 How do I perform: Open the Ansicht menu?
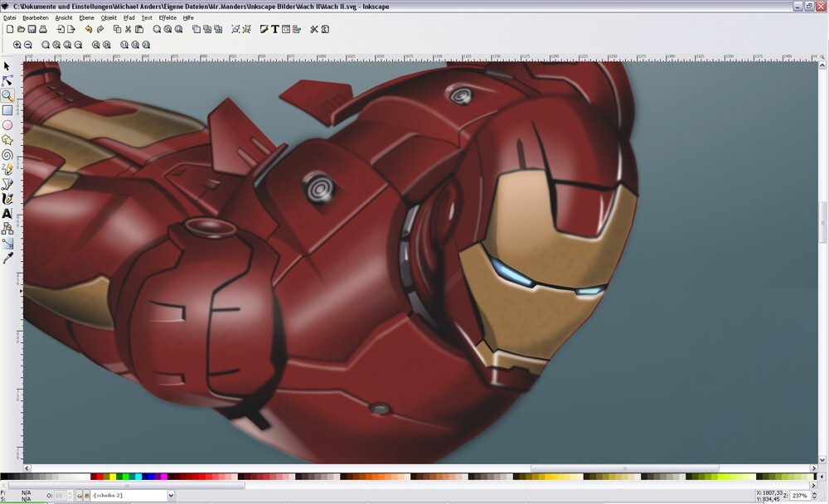pos(64,18)
